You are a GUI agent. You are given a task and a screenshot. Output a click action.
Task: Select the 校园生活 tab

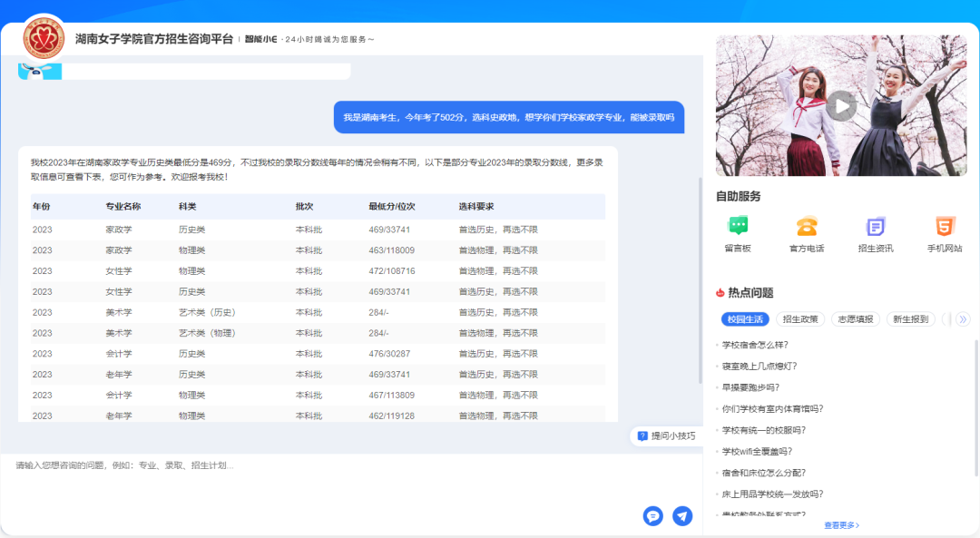click(745, 319)
